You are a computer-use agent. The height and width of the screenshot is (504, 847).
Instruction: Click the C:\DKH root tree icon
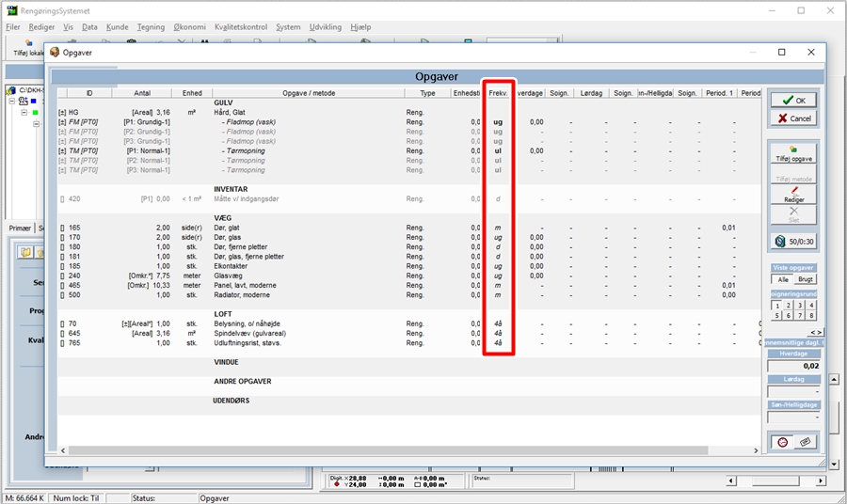pyautogui.click(x=11, y=90)
